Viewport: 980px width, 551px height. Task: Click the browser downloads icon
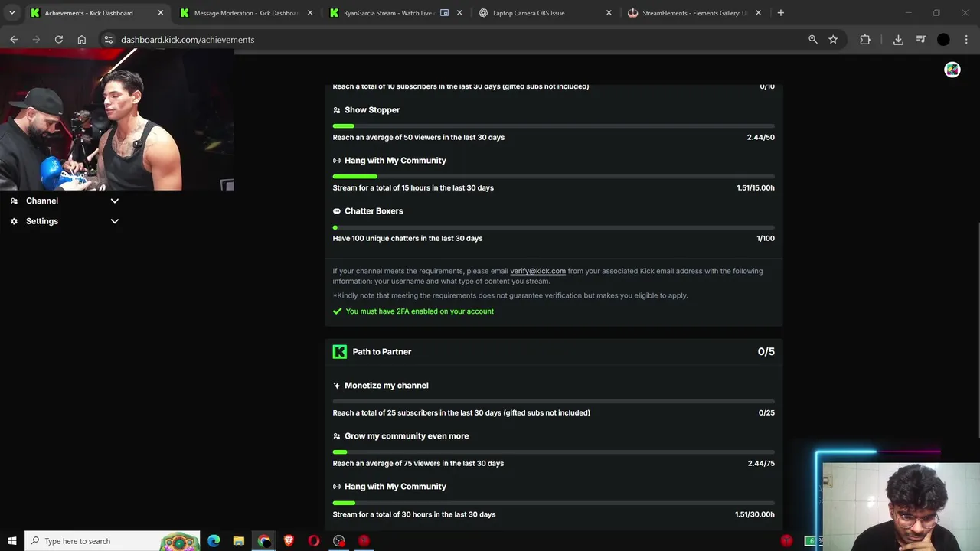pyautogui.click(x=898, y=40)
